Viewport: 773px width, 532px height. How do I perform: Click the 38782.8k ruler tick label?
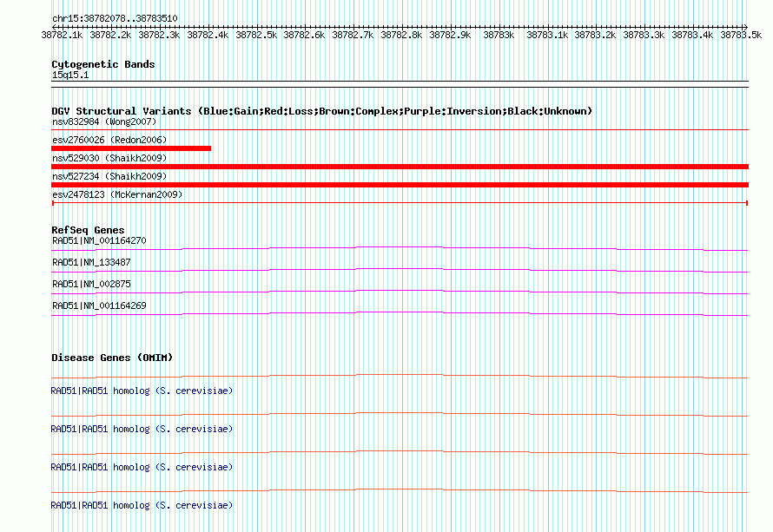click(401, 35)
